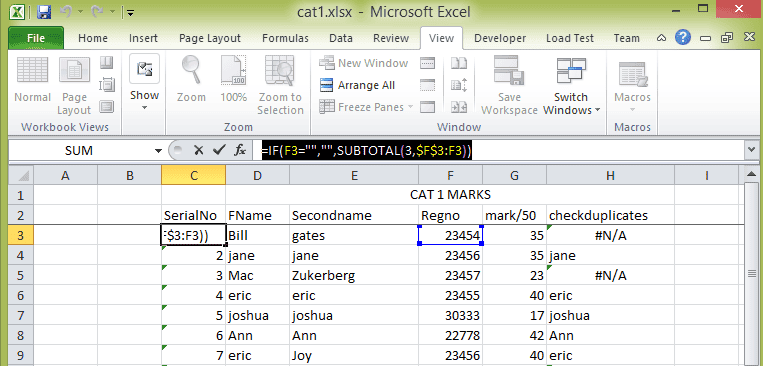Click the Split window icon

tap(427, 63)
